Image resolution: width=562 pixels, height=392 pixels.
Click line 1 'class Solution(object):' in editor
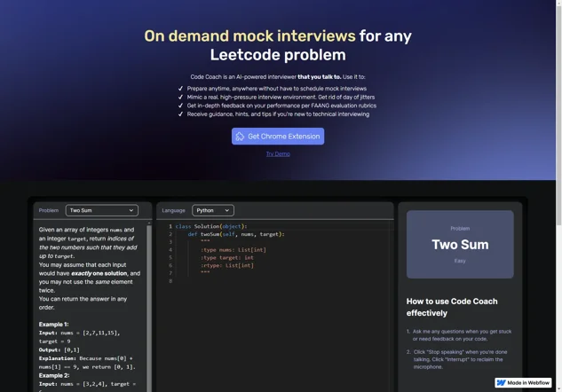tap(211, 226)
